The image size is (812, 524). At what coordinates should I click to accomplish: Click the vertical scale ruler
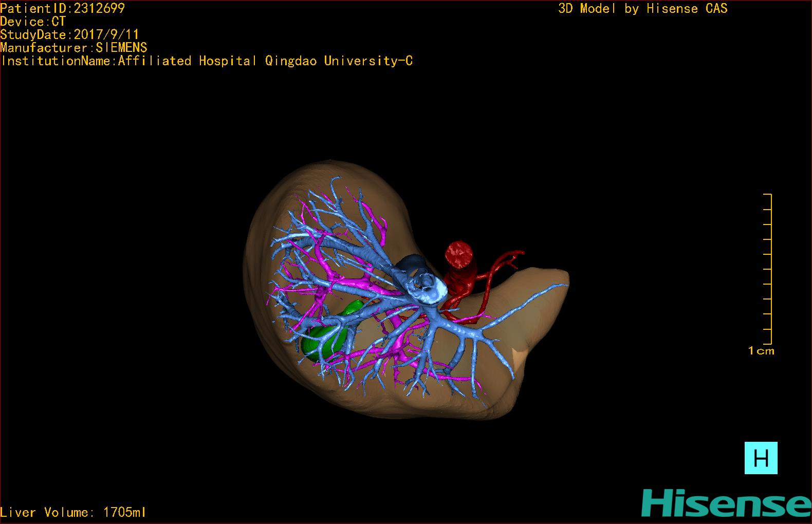pyautogui.click(x=768, y=269)
